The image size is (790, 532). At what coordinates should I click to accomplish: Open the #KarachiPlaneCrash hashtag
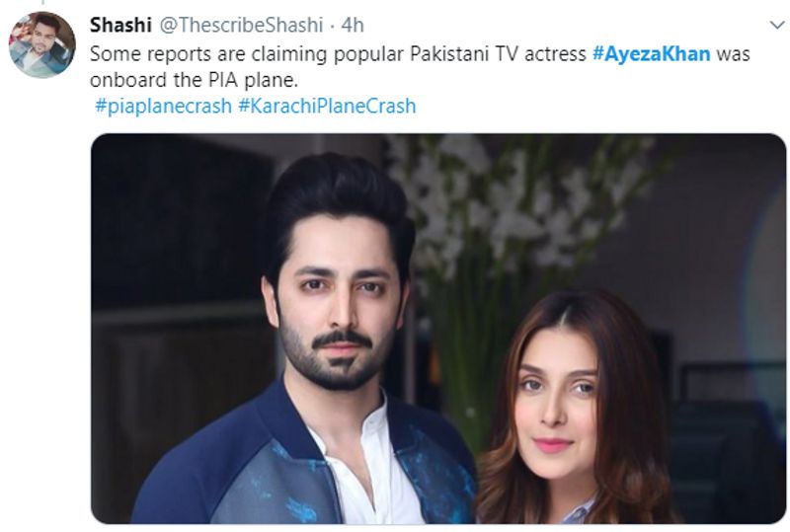pos(327,106)
